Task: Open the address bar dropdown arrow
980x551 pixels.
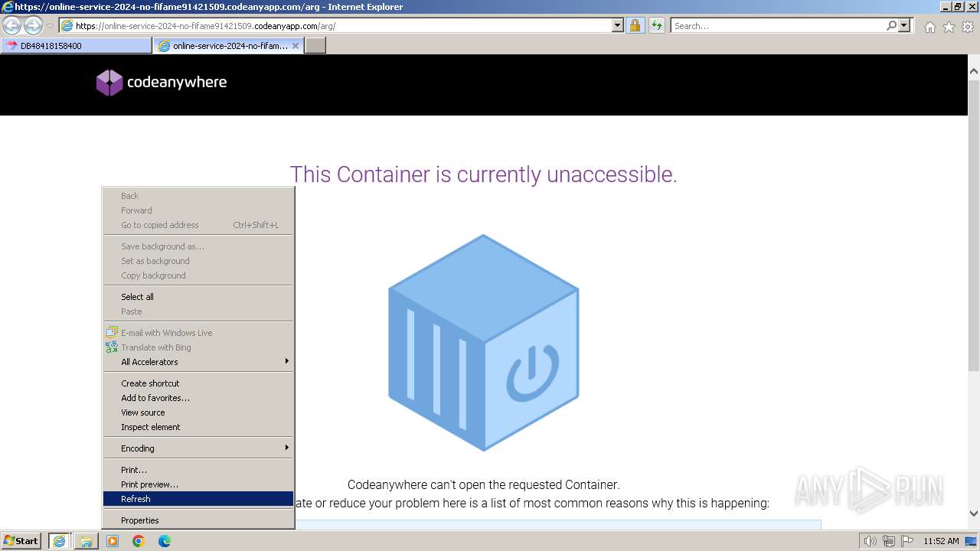Action: [x=618, y=25]
